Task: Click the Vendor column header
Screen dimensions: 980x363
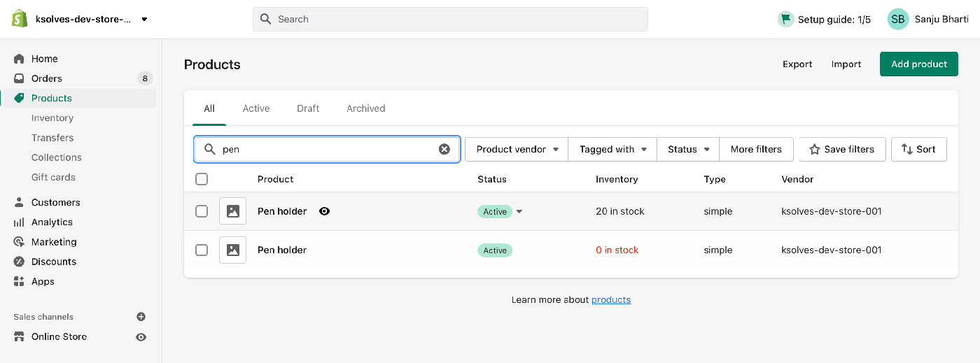Action: [x=797, y=179]
